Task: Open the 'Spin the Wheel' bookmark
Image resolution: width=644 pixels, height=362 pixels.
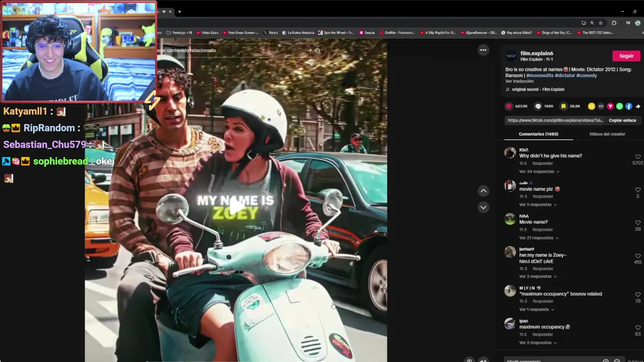Action: pos(336,33)
